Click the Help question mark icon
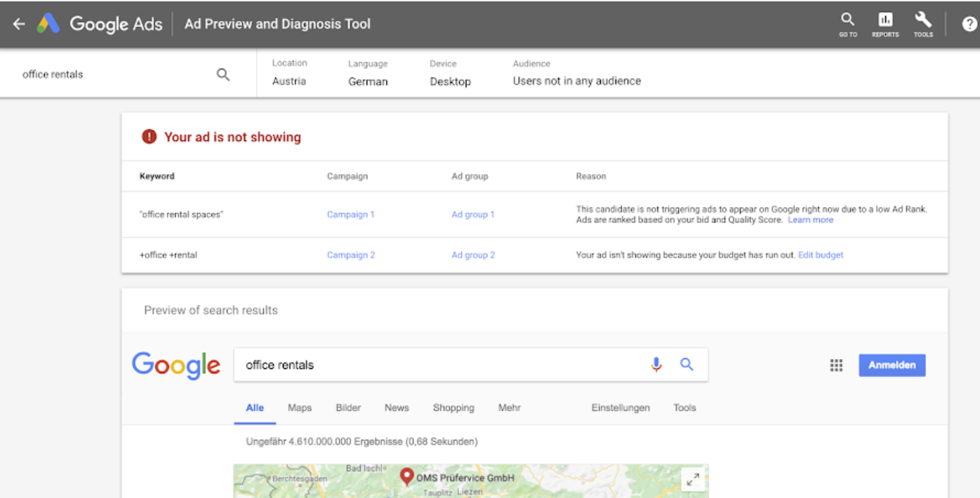The image size is (980, 498). [x=969, y=25]
